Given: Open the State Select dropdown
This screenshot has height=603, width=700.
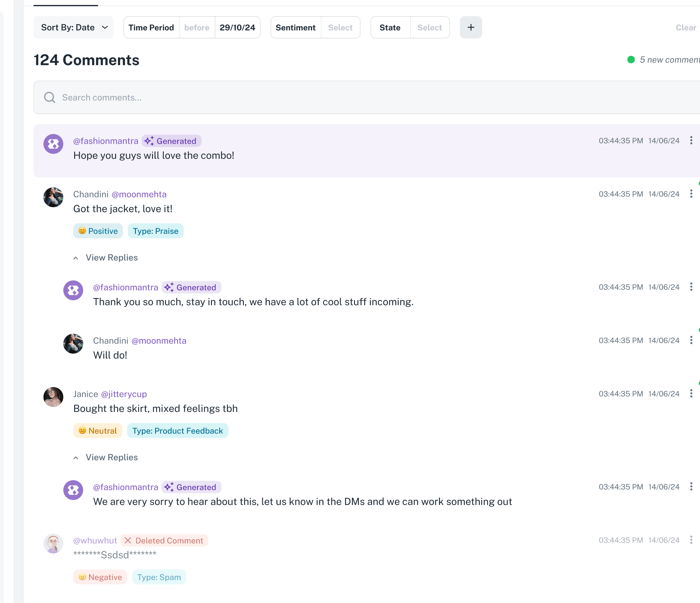Looking at the screenshot, I should [x=429, y=27].
